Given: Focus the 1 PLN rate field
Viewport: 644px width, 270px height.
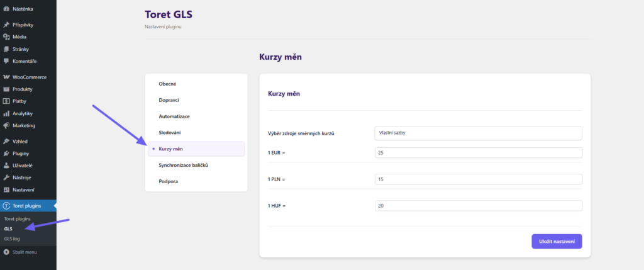Looking at the screenshot, I should 477,179.
